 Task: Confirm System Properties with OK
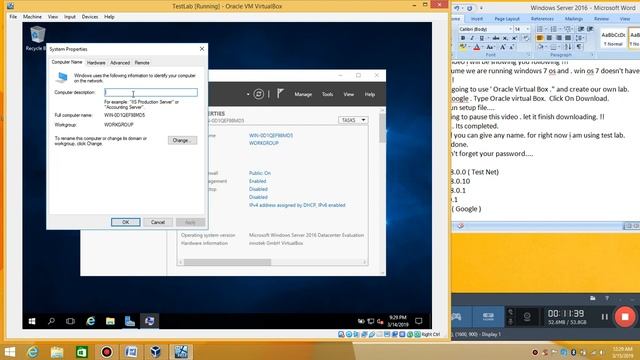click(x=126, y=222)
